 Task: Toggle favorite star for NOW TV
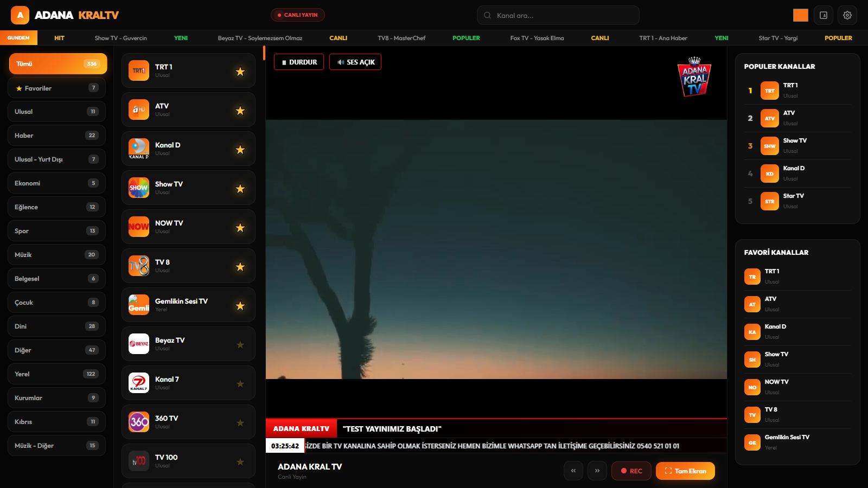[240, 228]
